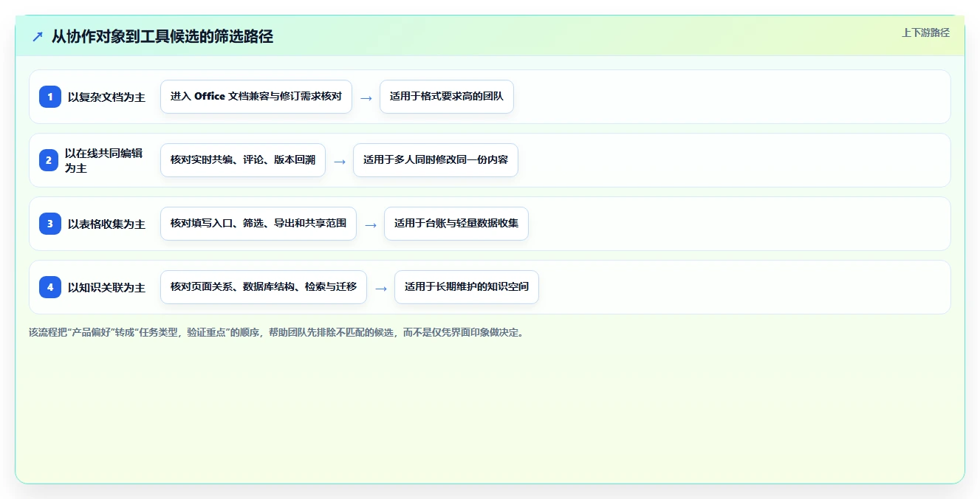980x499 pixels.
Task: Select step number 3 badge
Action: [x=50, y=224]
